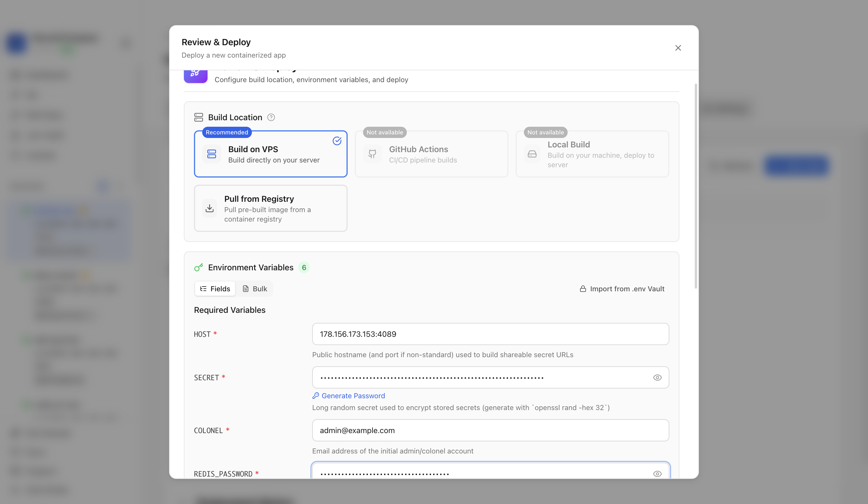Click the Required Variables heading
This screenshot has height=504, width=868.
[x=230, y=310]
